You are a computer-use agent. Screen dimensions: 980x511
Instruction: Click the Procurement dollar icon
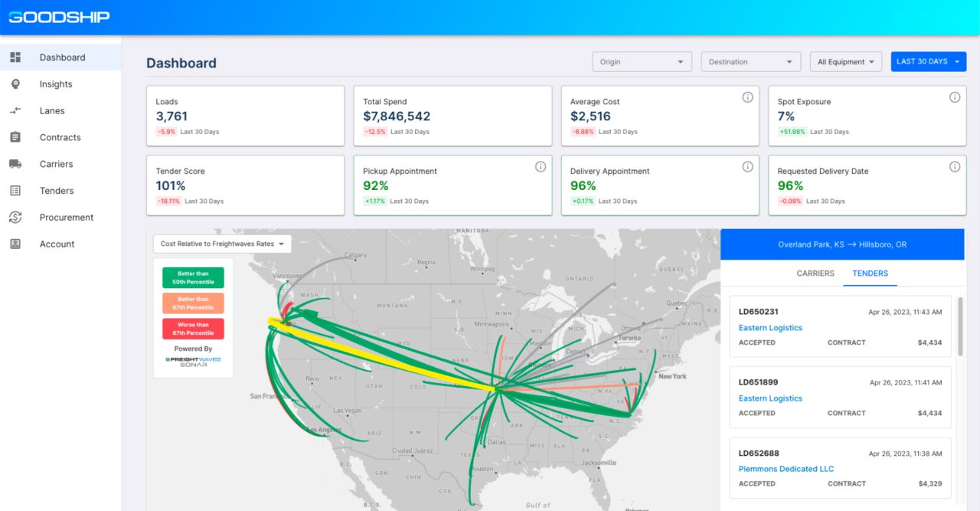15,218
